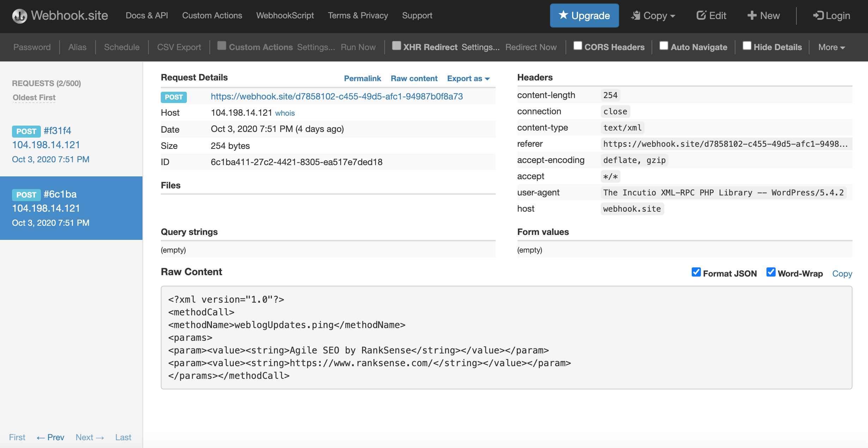The height and width of the screenshot is (448, 868).
Task: Click Alias option in toolbar
Action: click(77, 47)
